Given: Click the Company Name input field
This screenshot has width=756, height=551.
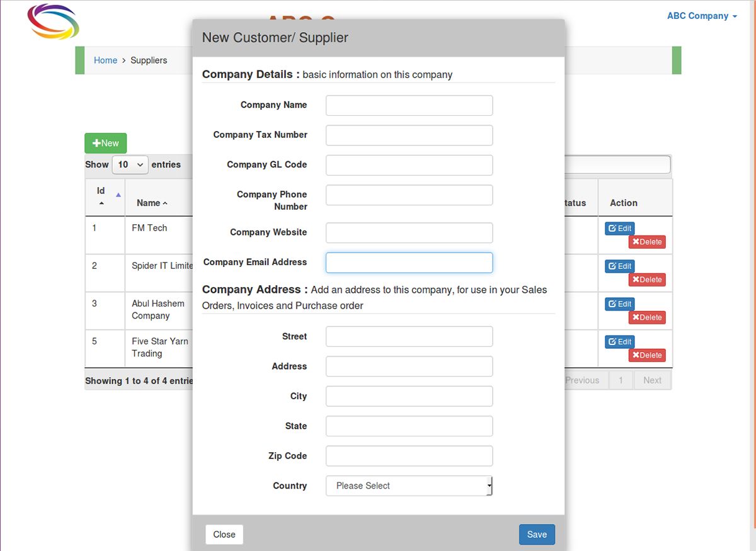Looking at the screenshot, I should point(409,105).
